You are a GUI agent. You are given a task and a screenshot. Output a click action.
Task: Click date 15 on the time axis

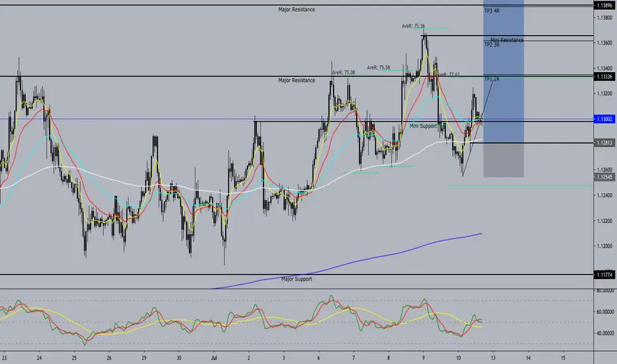pyautogui.click(x=563, y=358)
